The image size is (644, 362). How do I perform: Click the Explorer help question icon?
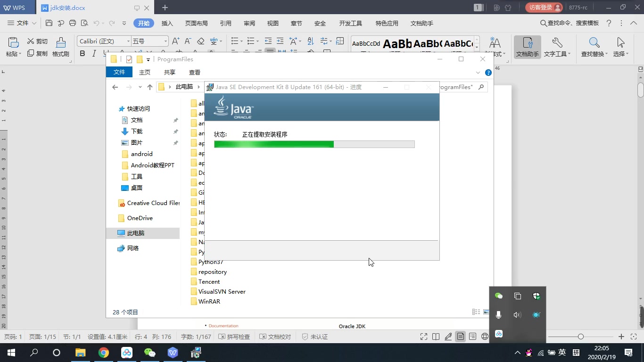click(488, 73)
